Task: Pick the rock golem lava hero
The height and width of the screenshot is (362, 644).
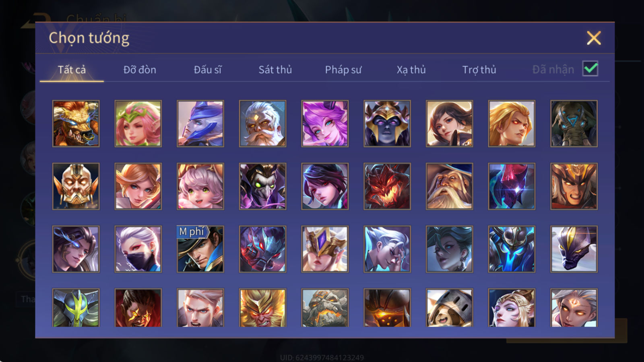Action: [x=325, y=308]
